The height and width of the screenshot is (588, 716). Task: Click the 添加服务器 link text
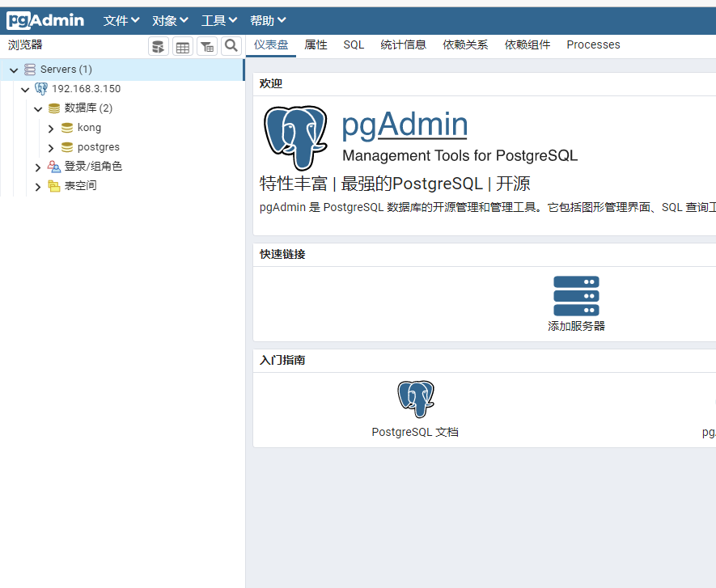point(576,326)
